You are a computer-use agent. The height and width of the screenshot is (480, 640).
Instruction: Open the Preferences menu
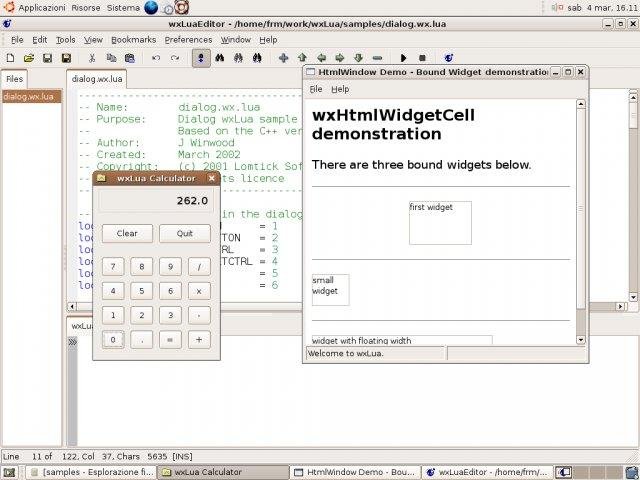188,40
